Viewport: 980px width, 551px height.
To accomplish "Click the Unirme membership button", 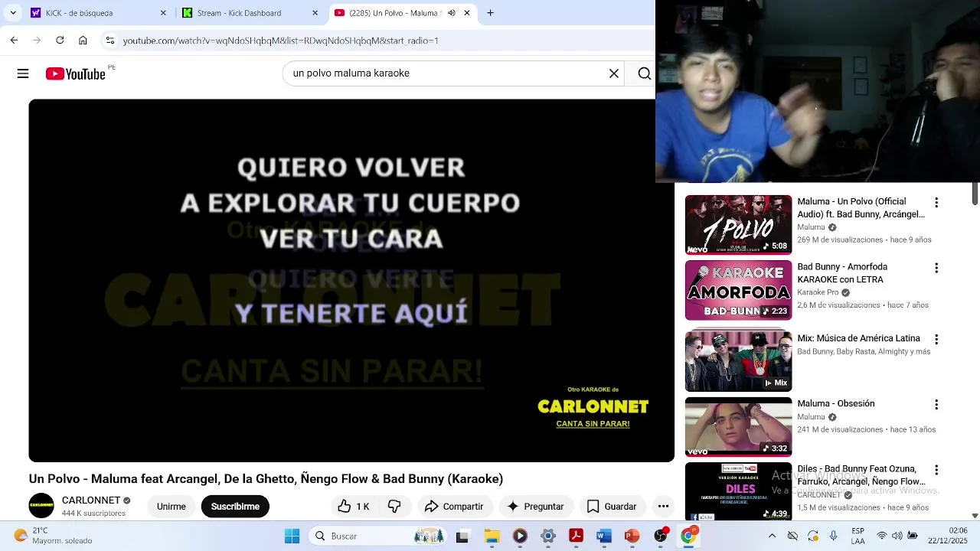I will tap(171, 507).
